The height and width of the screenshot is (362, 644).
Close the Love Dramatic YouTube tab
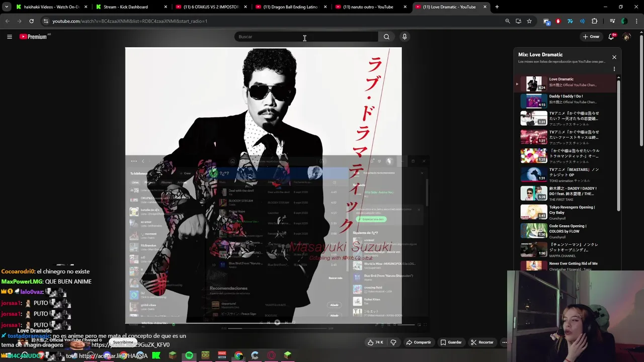pos(485,7)
